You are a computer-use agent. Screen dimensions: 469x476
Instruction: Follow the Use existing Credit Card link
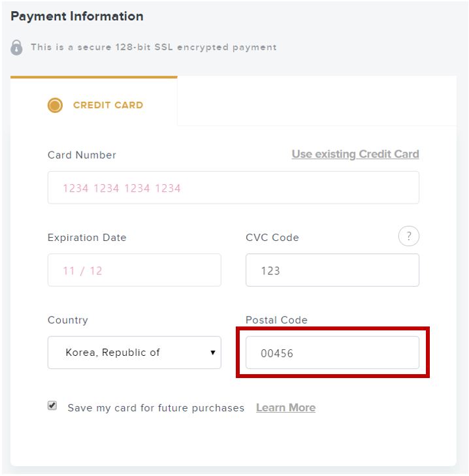[355, 154]
